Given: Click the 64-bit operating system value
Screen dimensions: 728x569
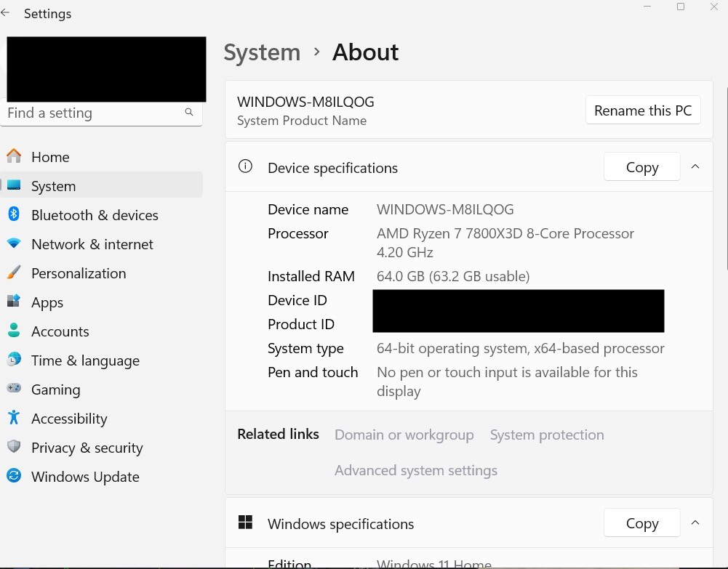Looking at the screenshot, I should click(x=521, y=348).
